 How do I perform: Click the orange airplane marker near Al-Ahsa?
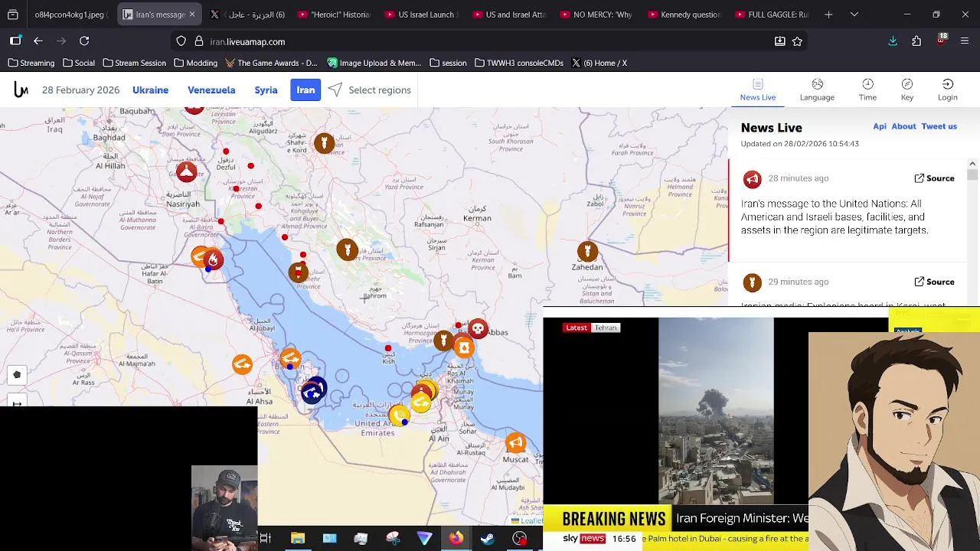(x=242, y=364)
